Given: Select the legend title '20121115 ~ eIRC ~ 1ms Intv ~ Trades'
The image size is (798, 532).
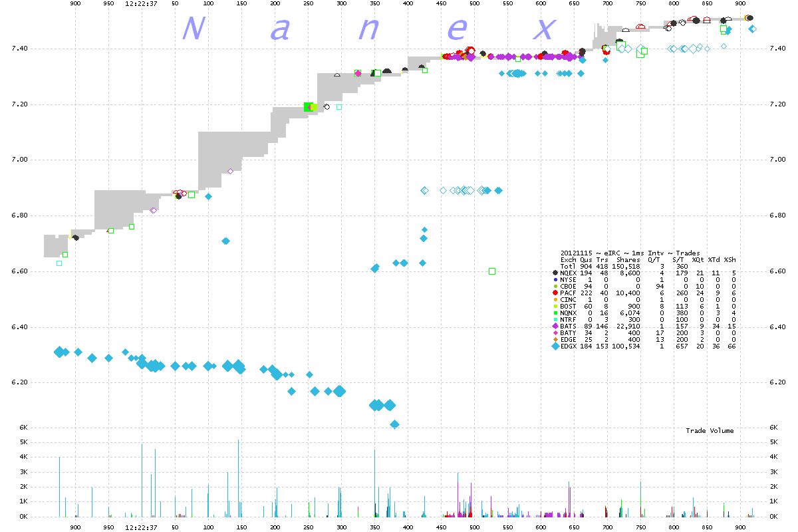Looking at the screenshot, I should [629, 253].
